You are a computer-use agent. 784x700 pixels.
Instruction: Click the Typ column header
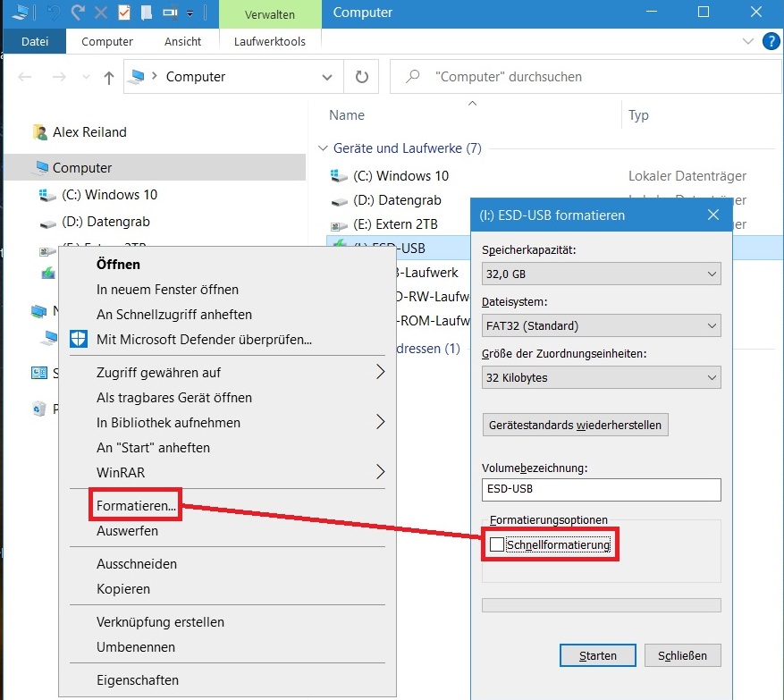638,115
